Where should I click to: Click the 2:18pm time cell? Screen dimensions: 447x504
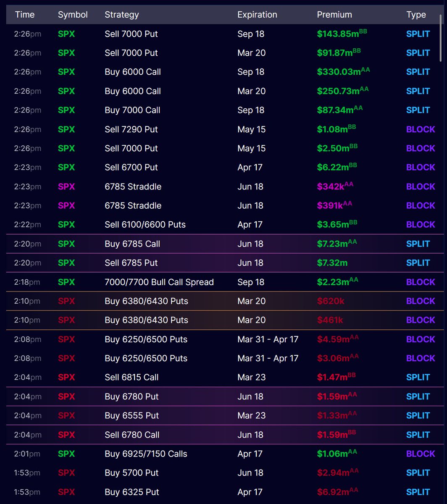click(27, 282)
